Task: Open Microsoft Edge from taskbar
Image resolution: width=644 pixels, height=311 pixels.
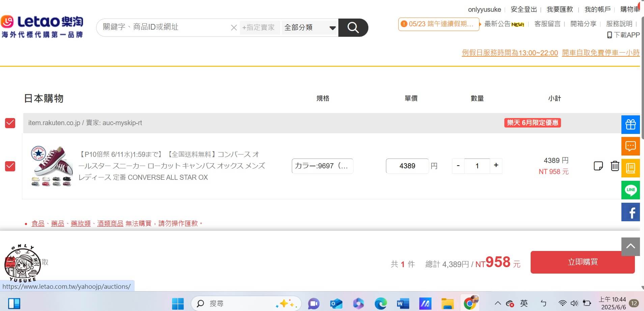Action: pyautogui.click(x=381, y=304)
